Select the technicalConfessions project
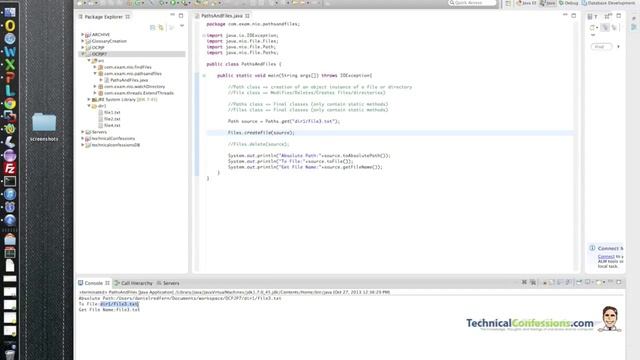Screen dimensions: 640x360 click(113, 138)
